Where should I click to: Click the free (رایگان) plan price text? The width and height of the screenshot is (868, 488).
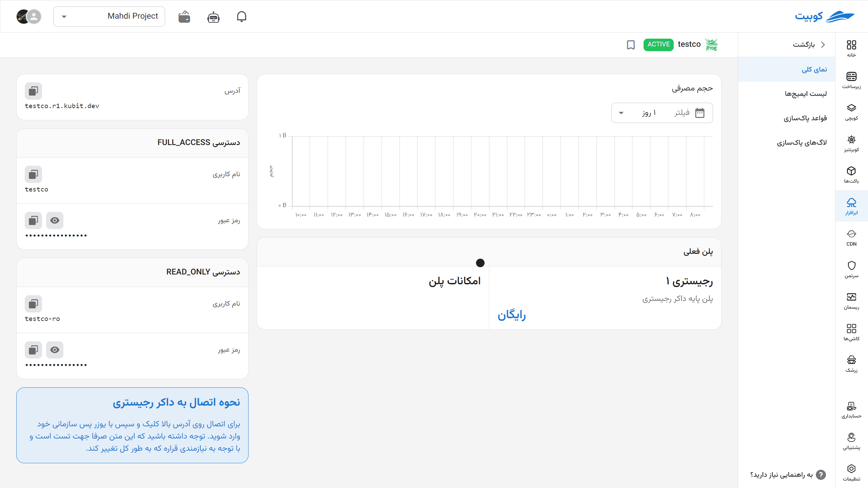(x=512, y=315)
